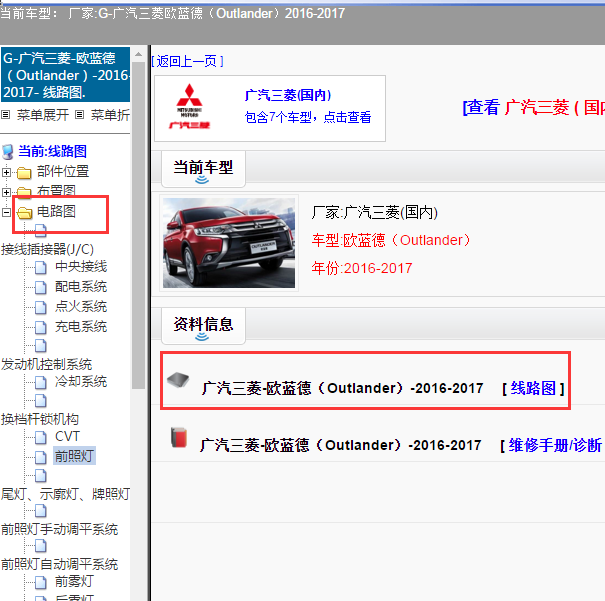Open 接线插接器(J/C) diagram item

tap(47, 249)
